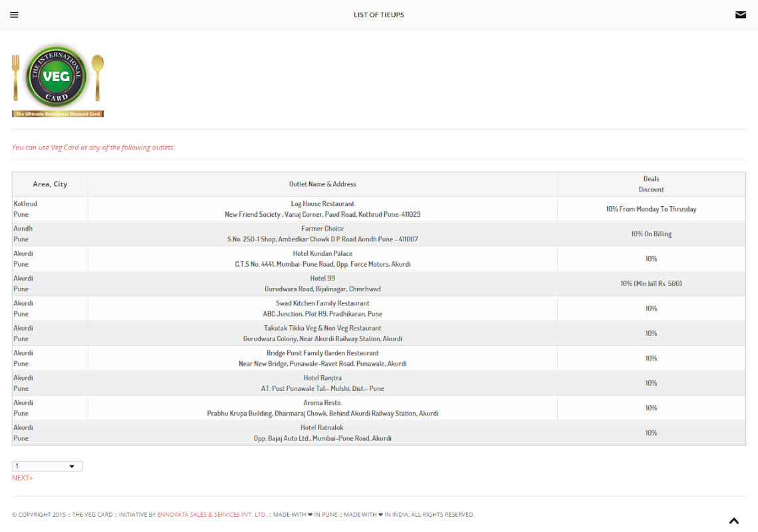Select Takatak Tikka Veg & Non Veg Restaurant
Image resolution: width=758 pixels, height=532 pixels.
(x=322, y=329)
